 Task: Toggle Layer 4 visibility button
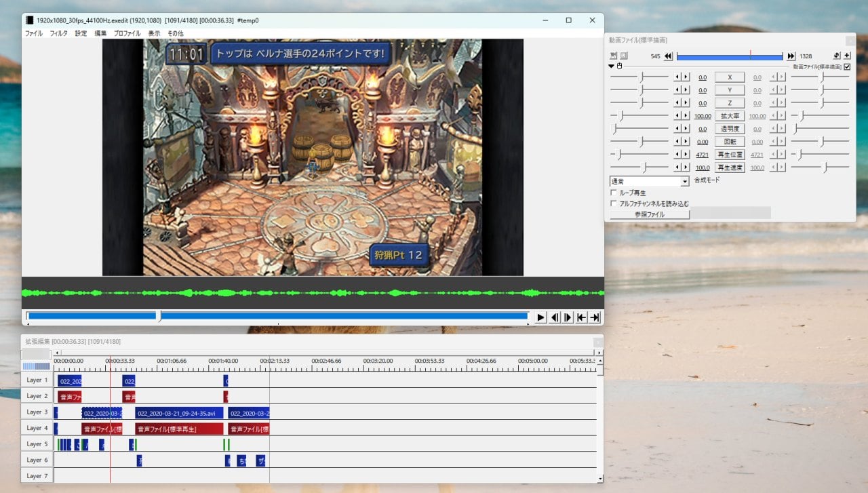pos(37,428)
